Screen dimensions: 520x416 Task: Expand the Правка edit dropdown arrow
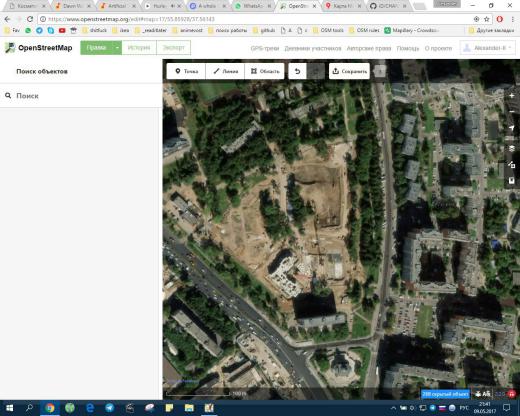click(x=117, y=48)
